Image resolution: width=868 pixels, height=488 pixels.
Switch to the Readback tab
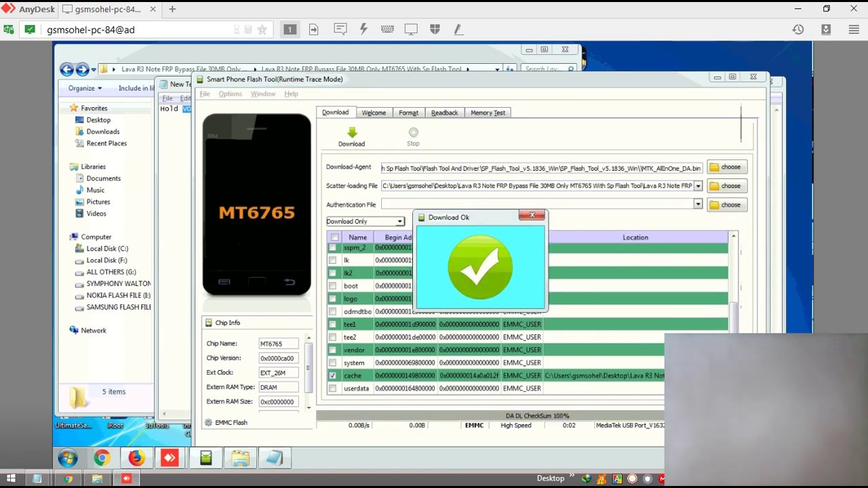[444, 113]
